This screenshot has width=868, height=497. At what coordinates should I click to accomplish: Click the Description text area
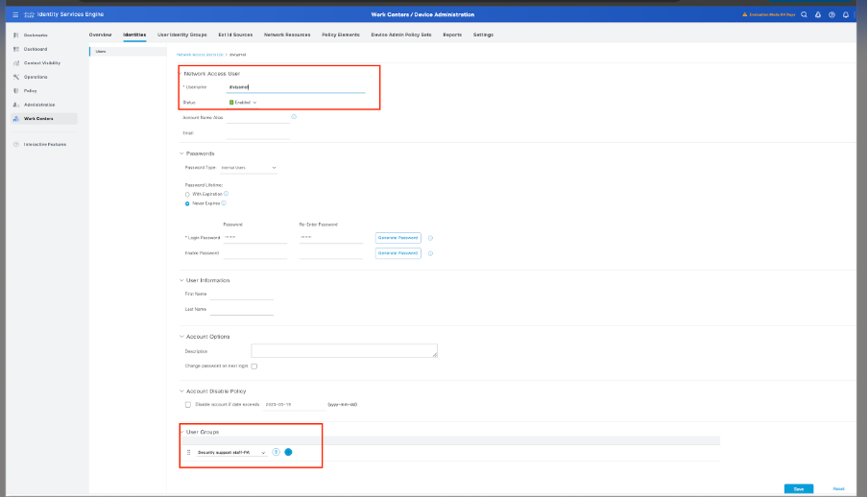(x=345, y=351)
